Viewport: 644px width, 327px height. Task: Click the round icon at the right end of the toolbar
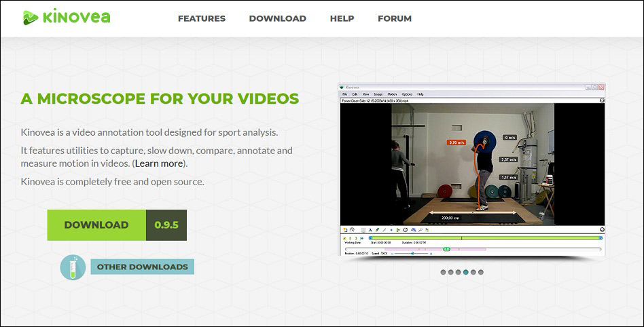pos(602,230)
